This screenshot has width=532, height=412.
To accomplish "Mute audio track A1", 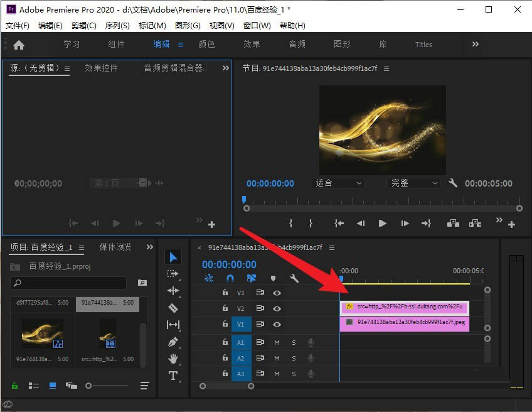I will tap(277, 342).
